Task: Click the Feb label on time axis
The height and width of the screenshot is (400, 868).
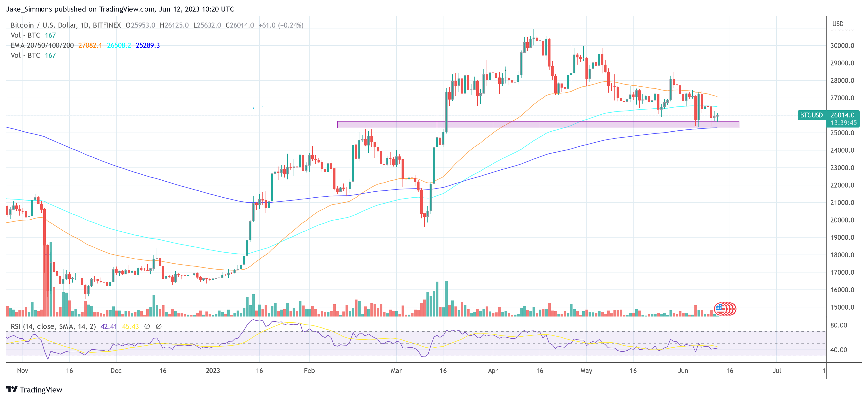Action: (309, 371)
